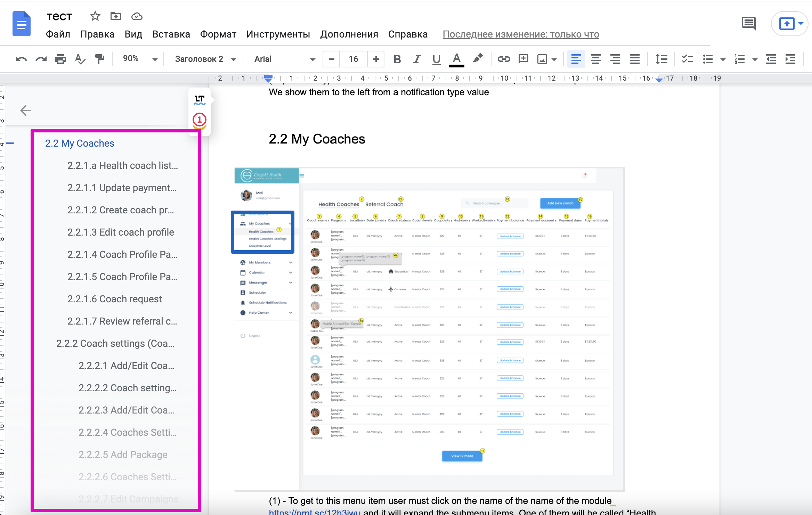This screenshot has height=515, width=812.
Task: Move document with folder icon
Action: [116, 16]
